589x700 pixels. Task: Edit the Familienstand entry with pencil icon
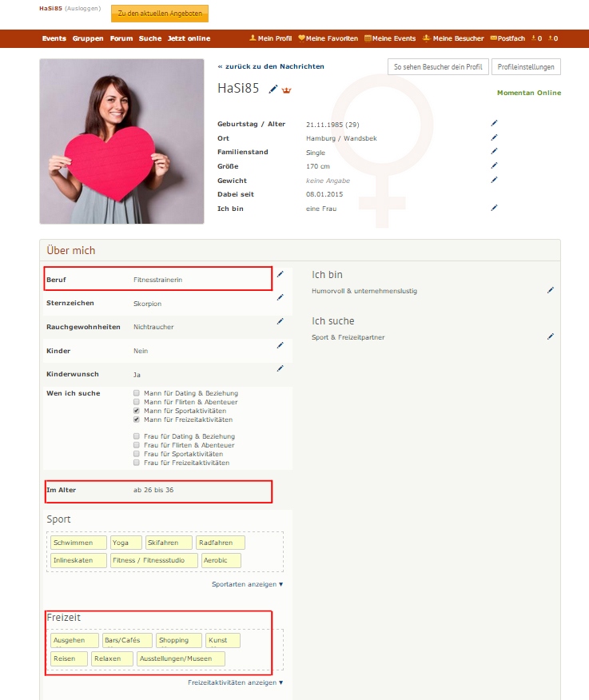(494, 151)
